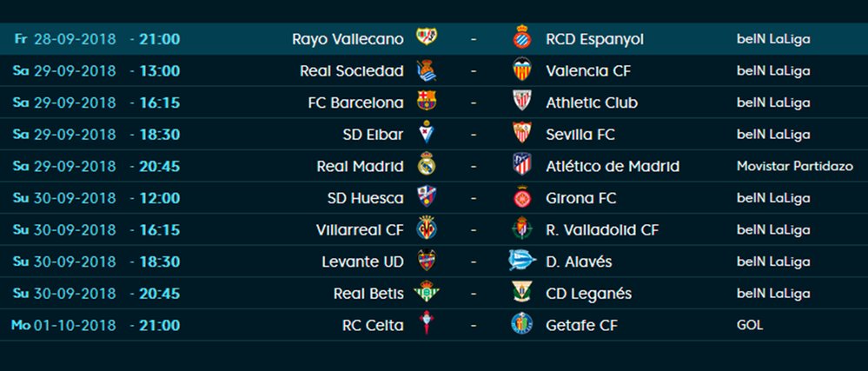Select the Sevilla FC crest
Screen dimensions: 868x371
(x=522, y=133)
